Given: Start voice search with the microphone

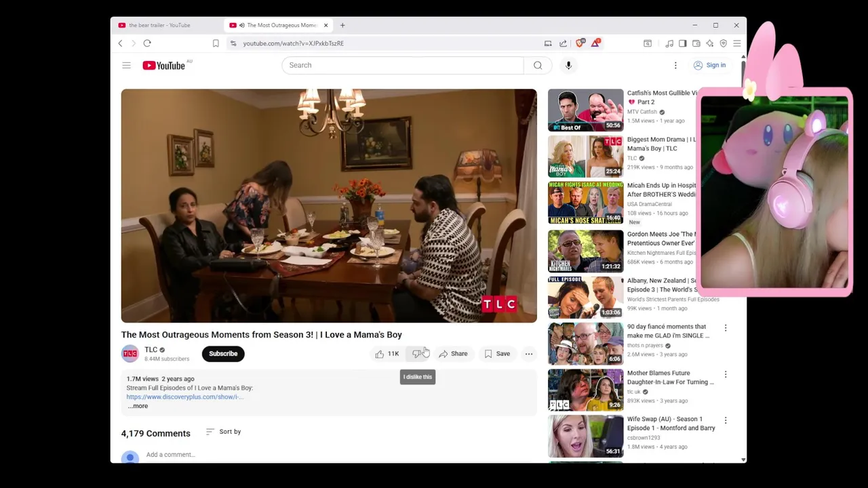Looking at the screenshot, I should (x=569, y=65).
